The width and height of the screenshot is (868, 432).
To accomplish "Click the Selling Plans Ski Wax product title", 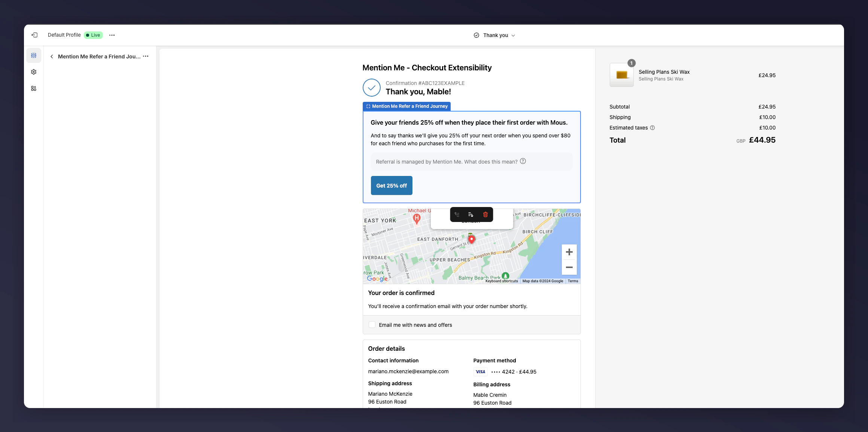I will point(664,72).
